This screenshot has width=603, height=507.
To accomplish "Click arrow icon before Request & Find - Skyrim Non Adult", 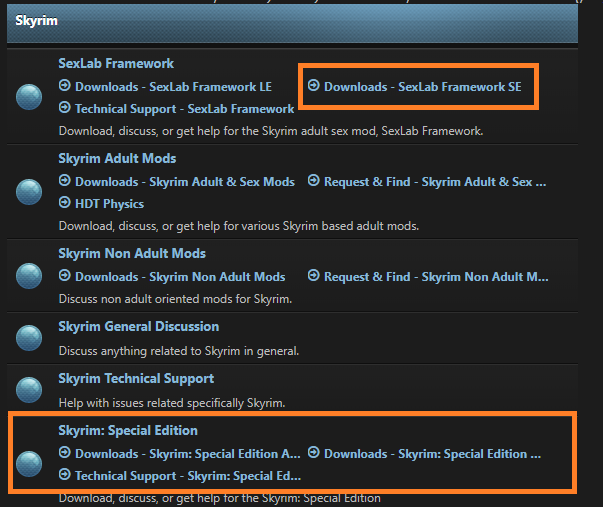I will [x=313, y=275].
